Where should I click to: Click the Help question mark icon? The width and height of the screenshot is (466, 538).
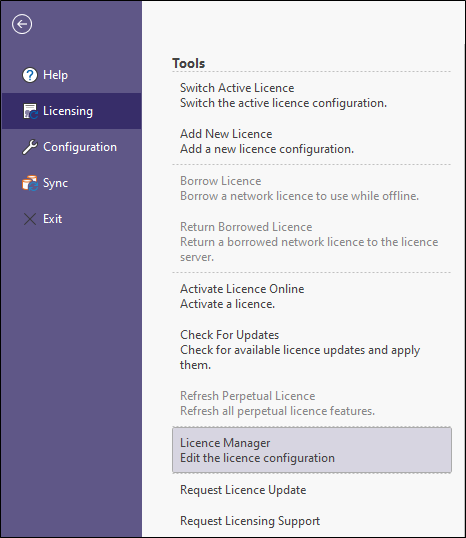tap(30, 75)
